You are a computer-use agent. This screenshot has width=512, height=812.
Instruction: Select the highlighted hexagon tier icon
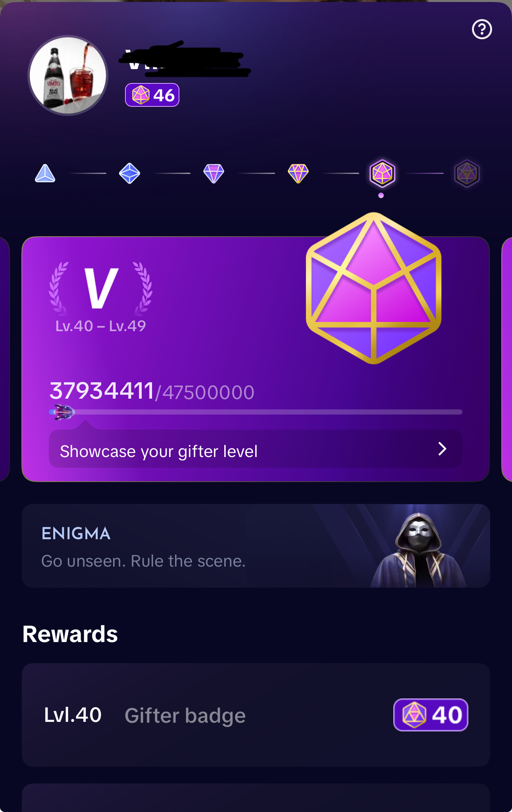pos(382,174)
